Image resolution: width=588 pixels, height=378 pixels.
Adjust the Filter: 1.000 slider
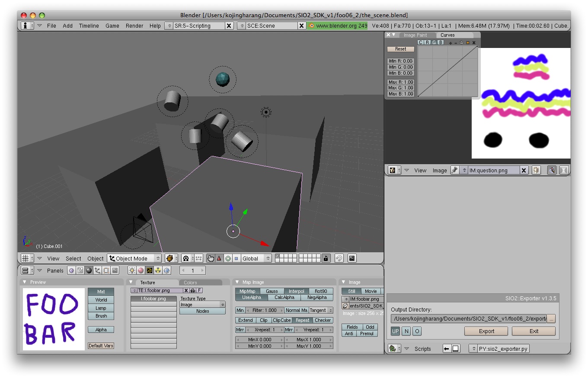click(265, 310)
